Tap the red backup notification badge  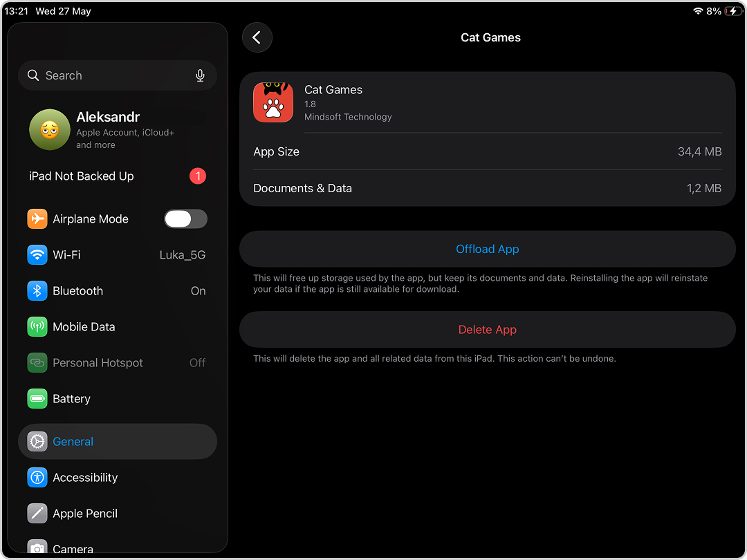[x=198, y=176]
